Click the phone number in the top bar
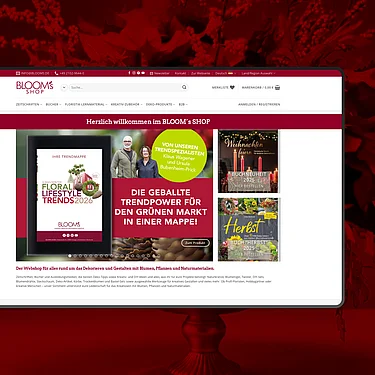This screenshot has height=375, width=375. tap(72, 73)
